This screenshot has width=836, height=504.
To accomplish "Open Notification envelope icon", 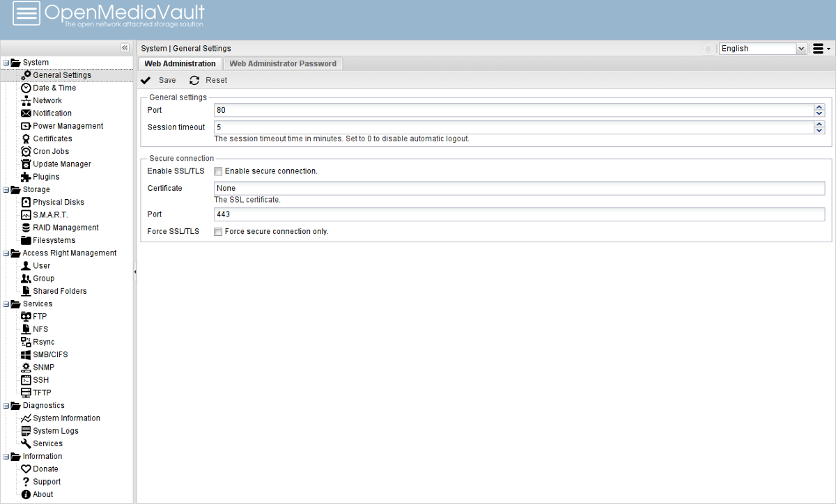I will pos(26,113).
